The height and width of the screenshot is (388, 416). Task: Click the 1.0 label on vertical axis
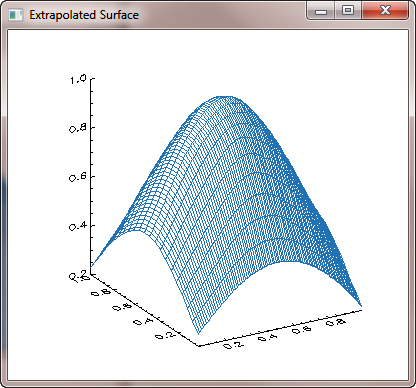[x=78, y=80]
